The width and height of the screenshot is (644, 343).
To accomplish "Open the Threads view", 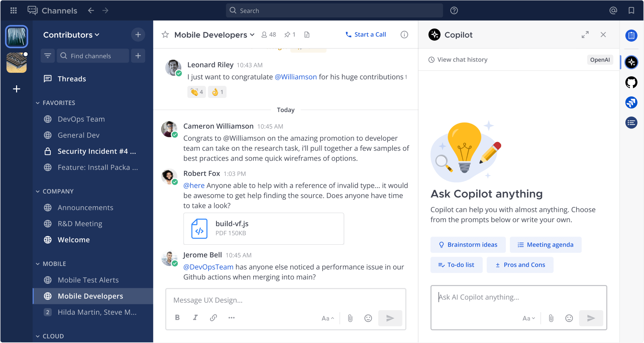I will click(x=93, y=79).
